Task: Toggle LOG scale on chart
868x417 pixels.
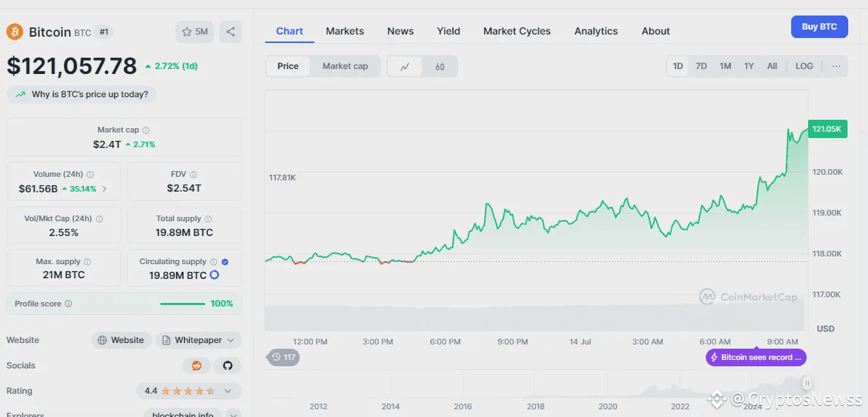Action: [804, 66]
